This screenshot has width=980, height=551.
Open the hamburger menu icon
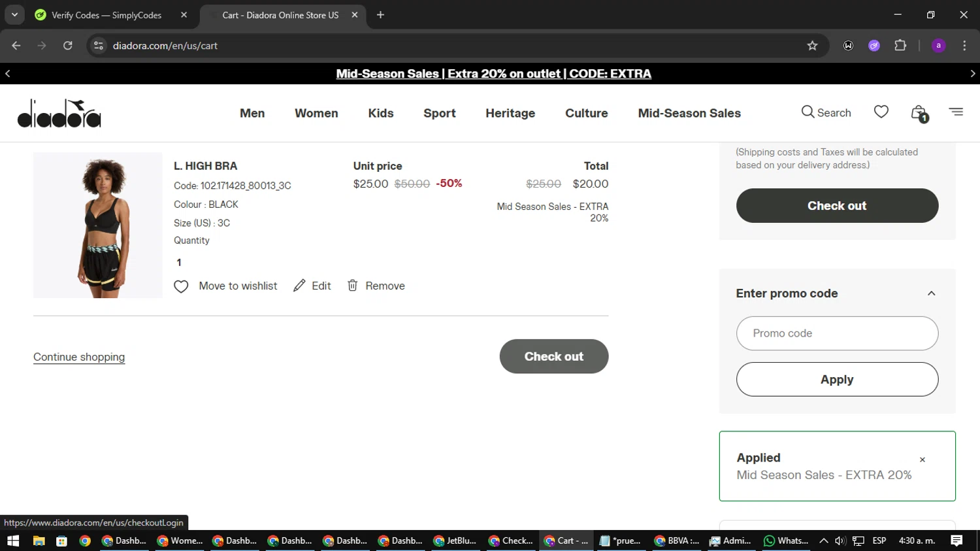956,112
